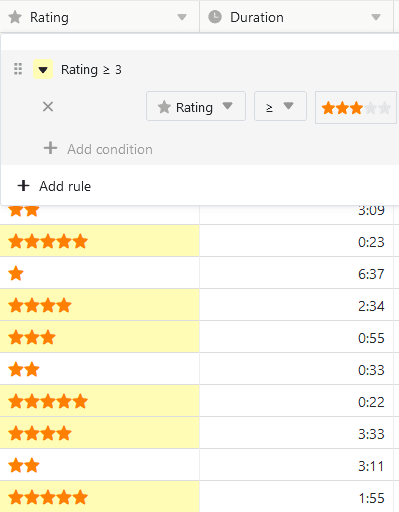Open the Rating field selector dropdown
Viewport: 399px width, 512px height.
pos(196,106)
